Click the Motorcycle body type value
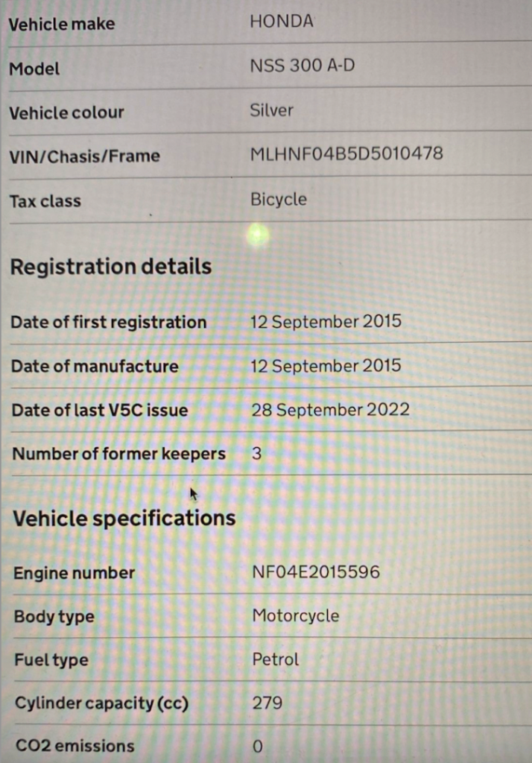The image size is (532, 763). [x=296, y=615]
